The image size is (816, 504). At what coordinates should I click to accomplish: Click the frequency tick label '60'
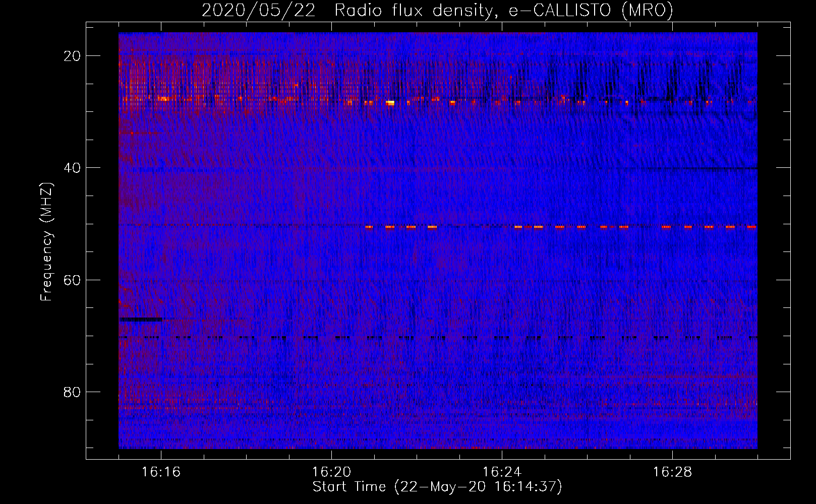(73, 280)
